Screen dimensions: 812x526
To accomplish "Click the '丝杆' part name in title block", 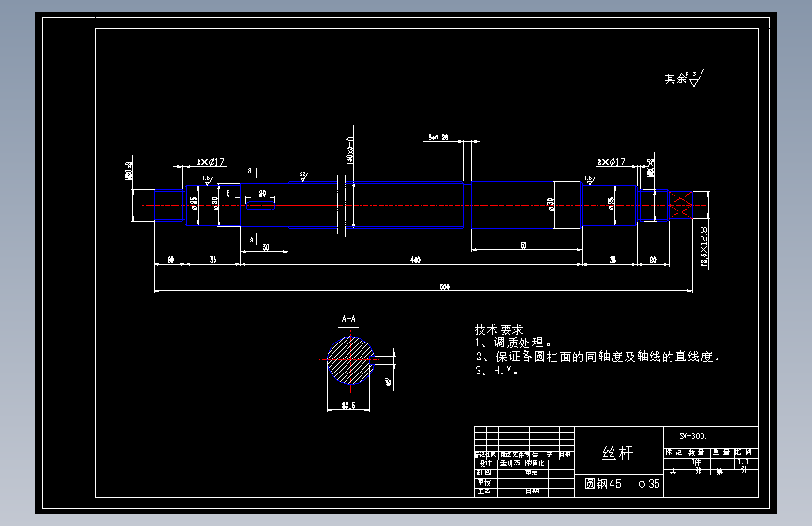I will click(618, 454).
